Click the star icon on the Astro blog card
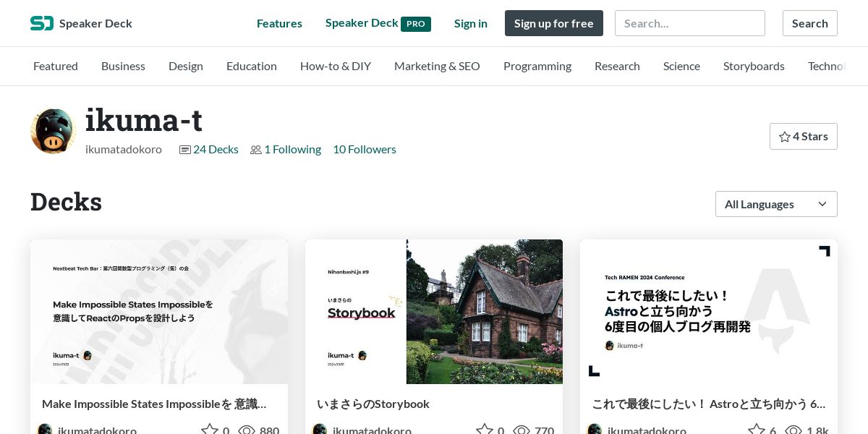The width and height of the screenshot is (868, 434). tap(756, 430)
